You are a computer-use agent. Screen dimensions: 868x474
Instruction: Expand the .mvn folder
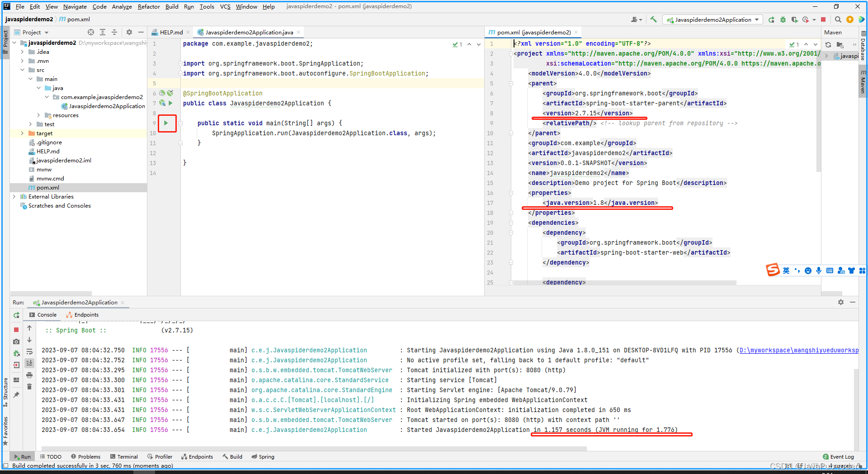(22, 61)
